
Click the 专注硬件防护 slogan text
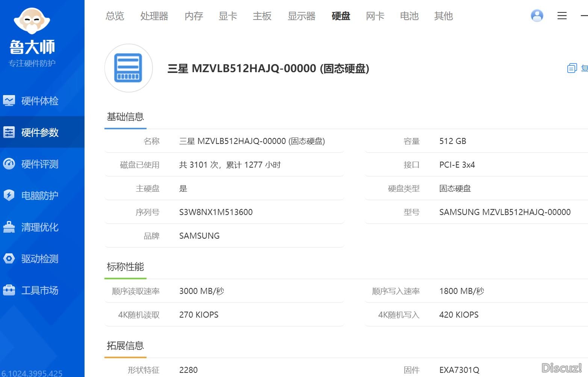point(32,63)
